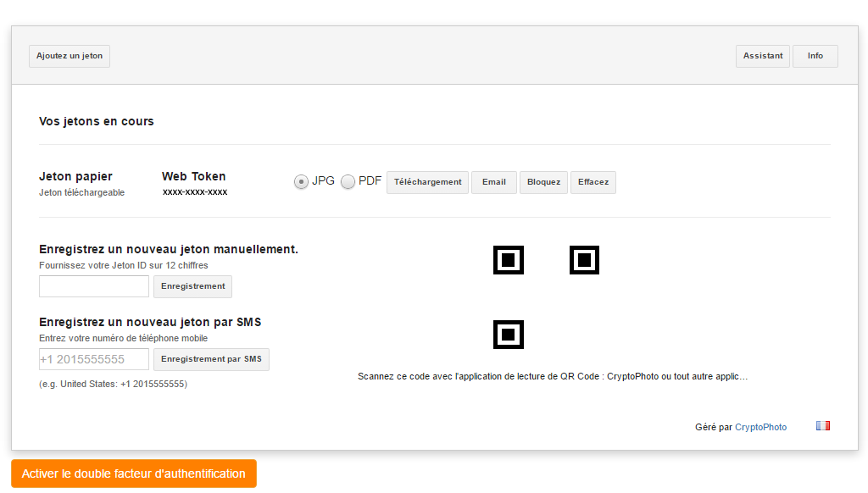The image size is (868, 493).
Task: Click the mobile phone number field
Action: point(93,359)
